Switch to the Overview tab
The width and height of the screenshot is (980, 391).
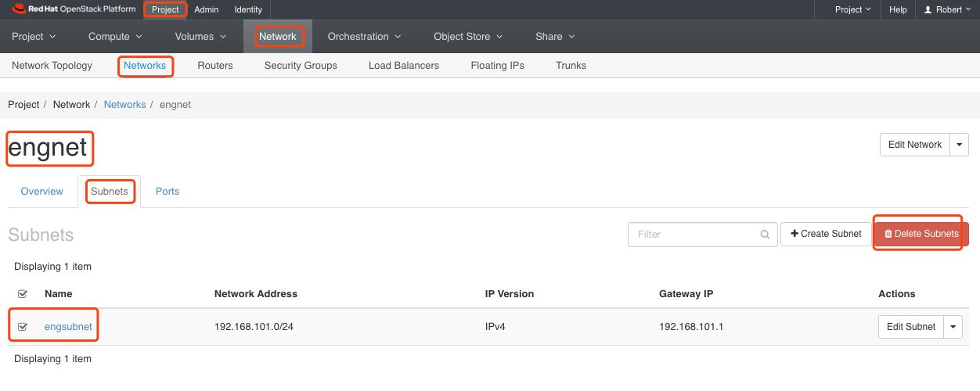(42, 192)
